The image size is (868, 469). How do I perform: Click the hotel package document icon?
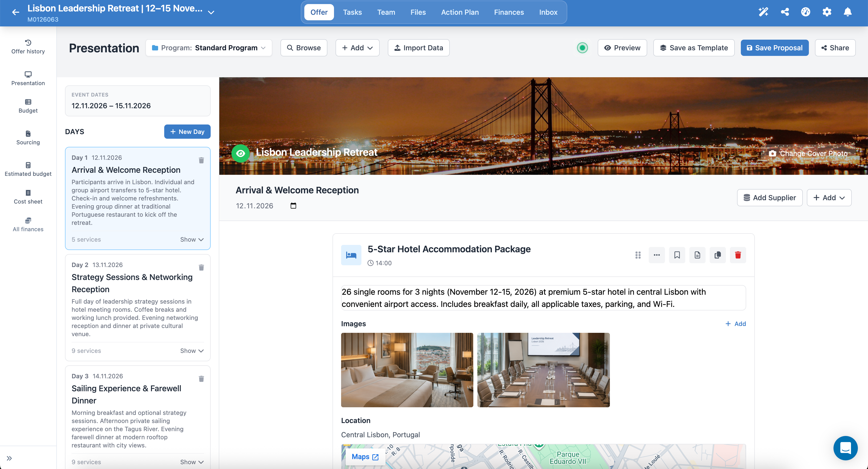coord(697,255)
